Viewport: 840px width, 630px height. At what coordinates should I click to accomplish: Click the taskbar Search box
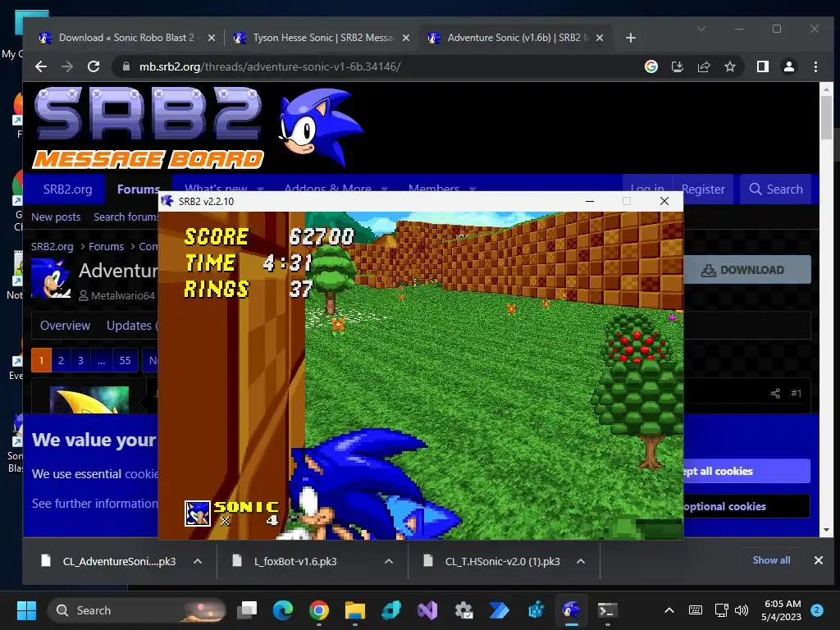point(137,610)
